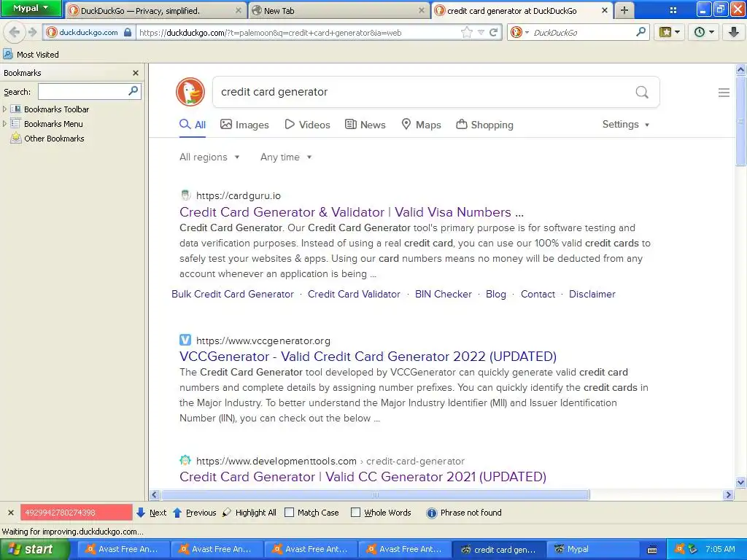Open the Valid CC Generator 2021 result
The image size is (747, 560).
click(363, 477)
